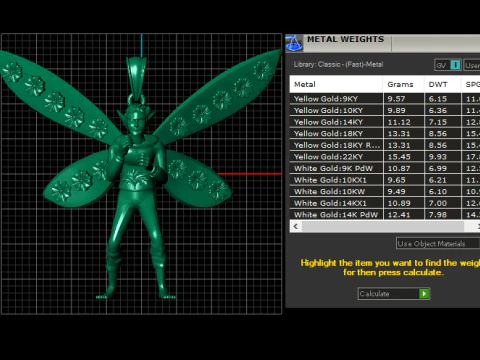Select the Yellow Gold:14KY row

point(385,122)
